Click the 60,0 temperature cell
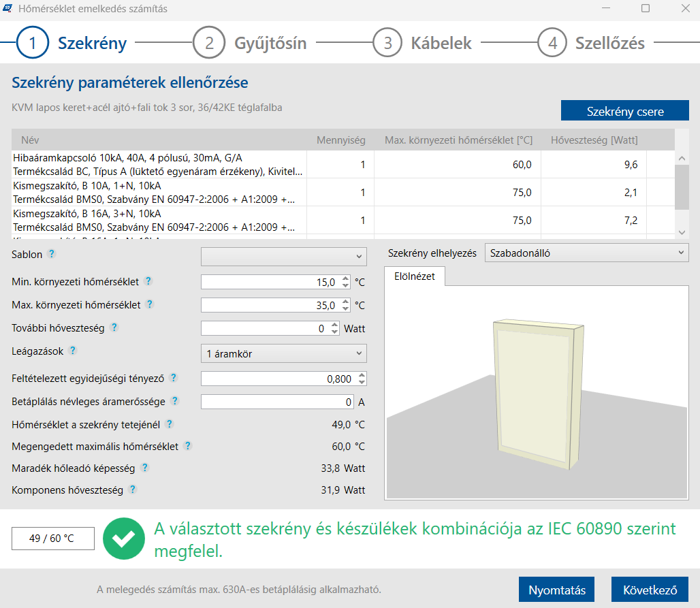Screen dimensions: 700x608 pos(458,164)
